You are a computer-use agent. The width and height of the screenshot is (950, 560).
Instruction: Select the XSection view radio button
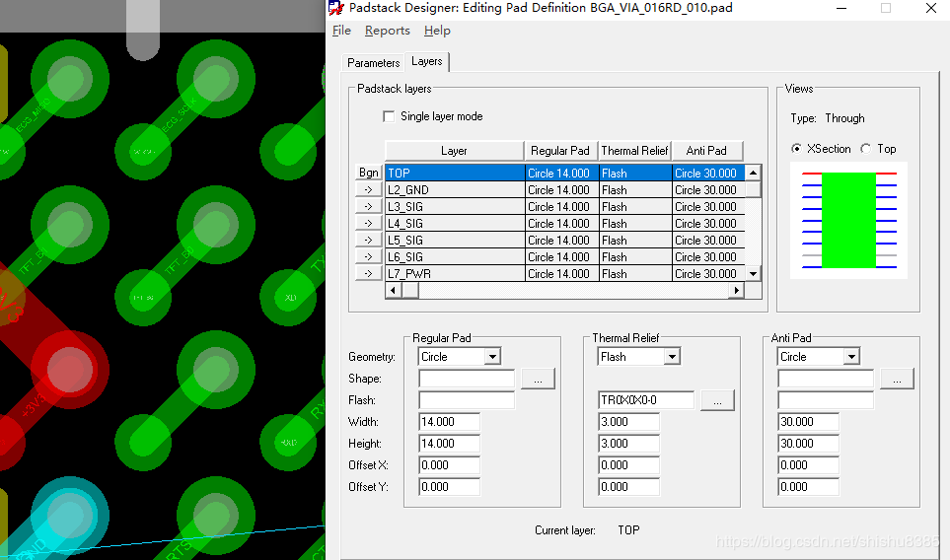pyautogui.click(x=797, y=148)
